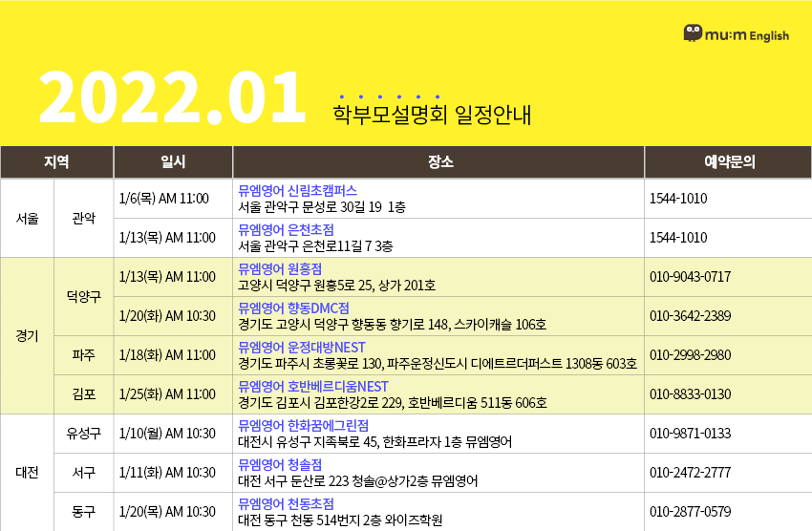Select the 서구 district cell
Viewport: 812px width, 531px height.
[84, 473]
